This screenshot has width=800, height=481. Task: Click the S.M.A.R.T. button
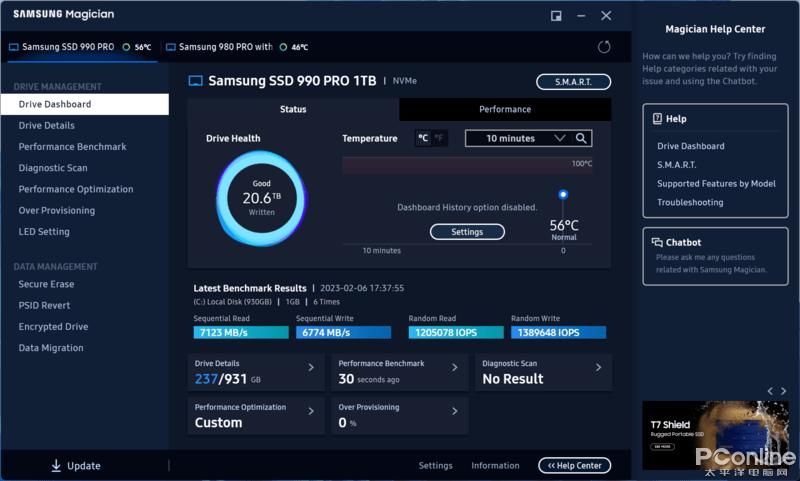[x=573, y=82]
